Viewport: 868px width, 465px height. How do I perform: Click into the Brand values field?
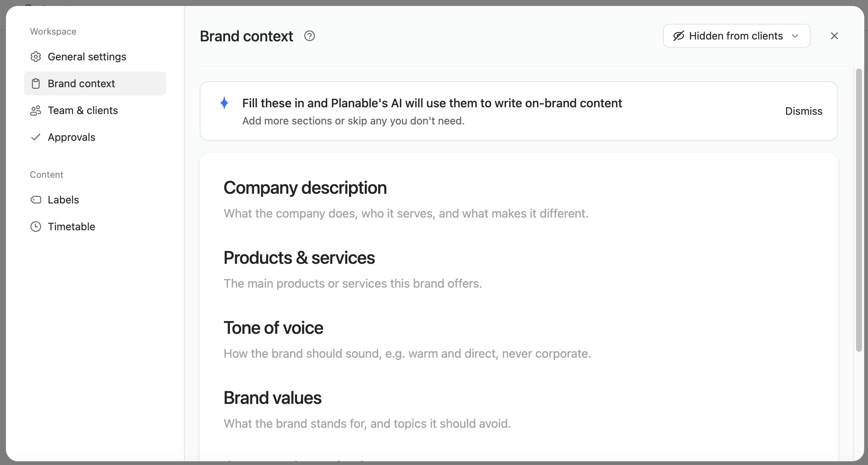tap(367, 424)
